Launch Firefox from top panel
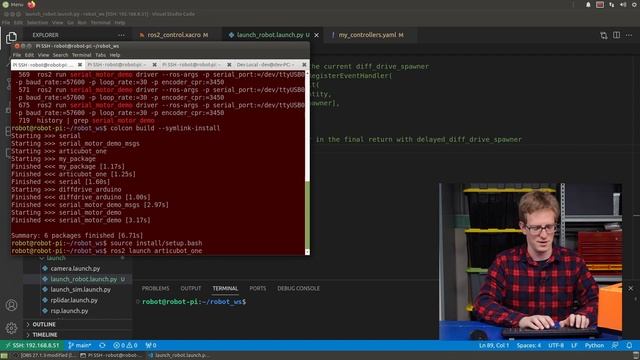Screen dimensions: 640x360 [x=31, y=4]
